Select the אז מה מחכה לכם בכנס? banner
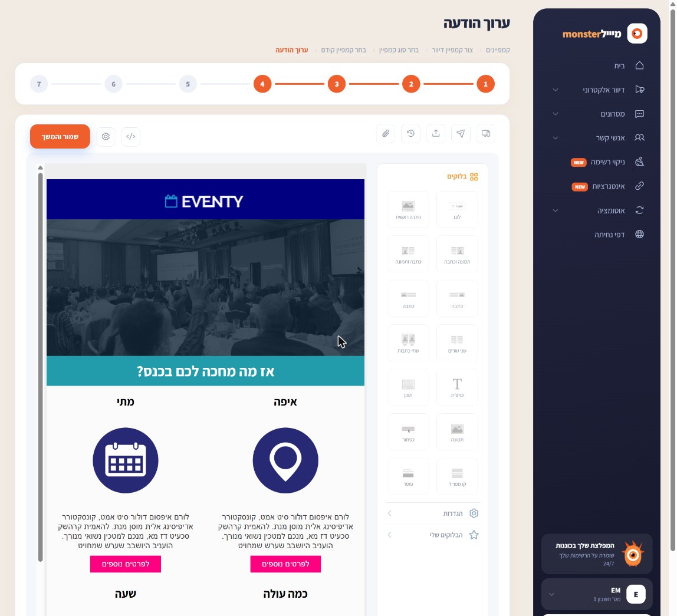 coord(205,371)
